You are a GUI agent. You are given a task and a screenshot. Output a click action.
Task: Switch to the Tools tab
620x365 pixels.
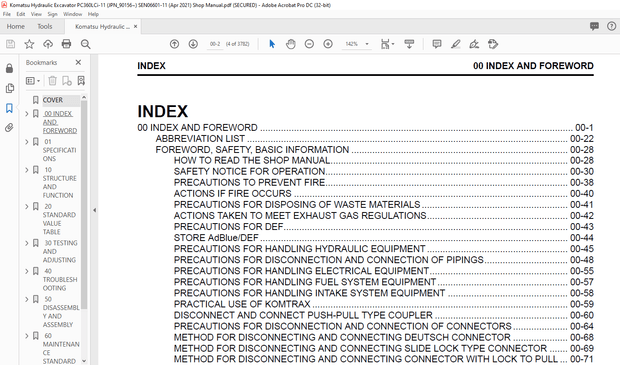(45, 26)
